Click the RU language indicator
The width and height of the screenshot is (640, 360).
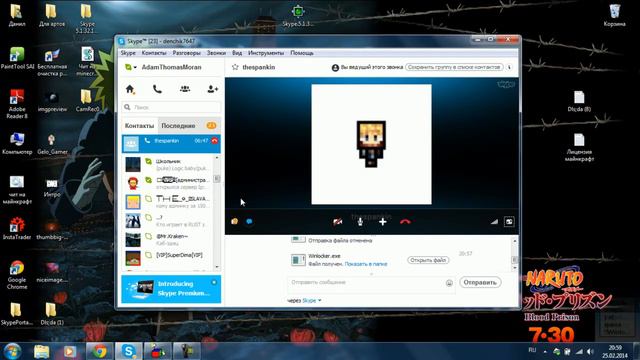tap(532, 350)
